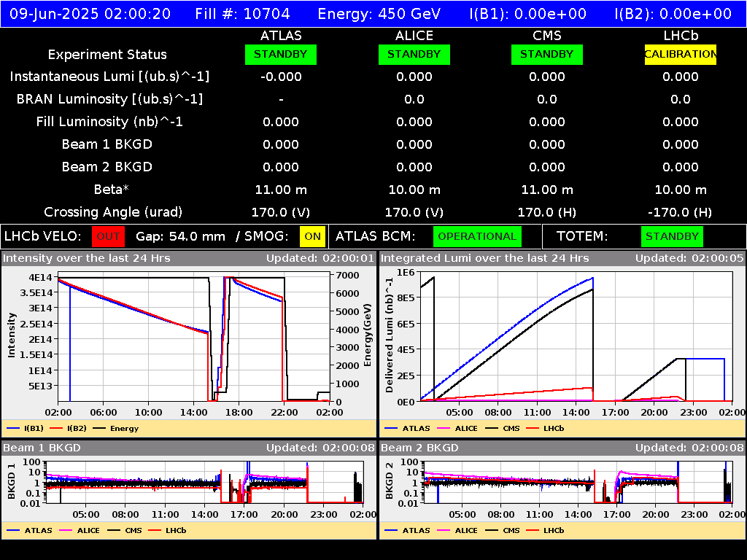This screenshot has width=747, height=560.
Task: Click ATLAS instantaneous lumi value -0.000
Action: pos(281,77)
